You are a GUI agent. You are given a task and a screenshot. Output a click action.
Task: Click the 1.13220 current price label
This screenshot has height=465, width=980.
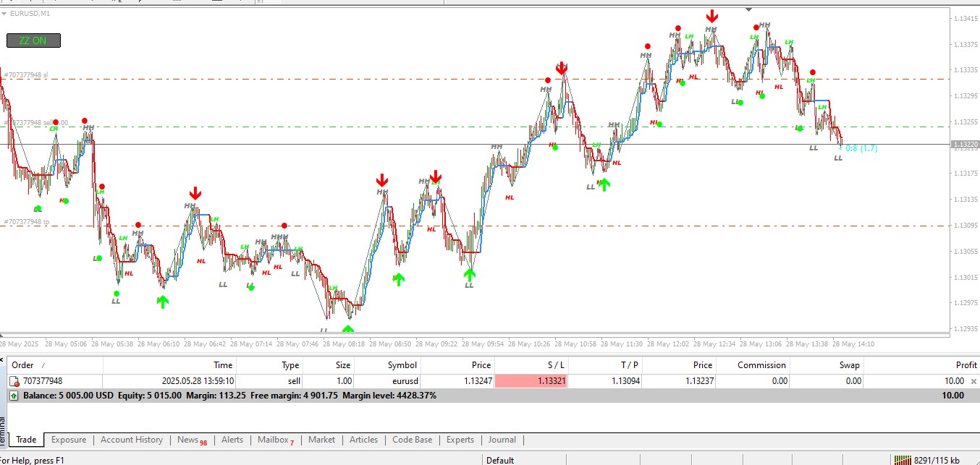(x=966, y=145)
